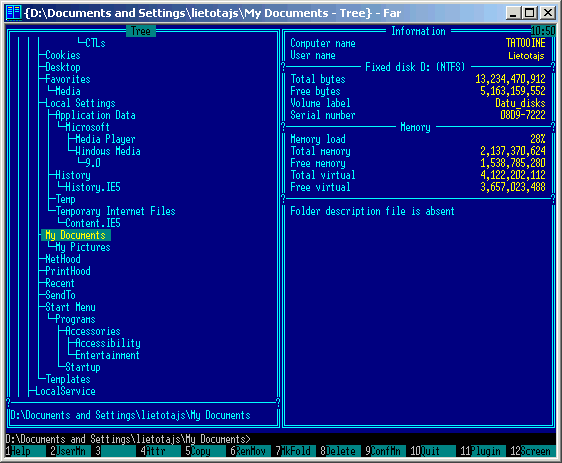Maximize the Far window
562x463 pixels.
click(x=530, y=13)
